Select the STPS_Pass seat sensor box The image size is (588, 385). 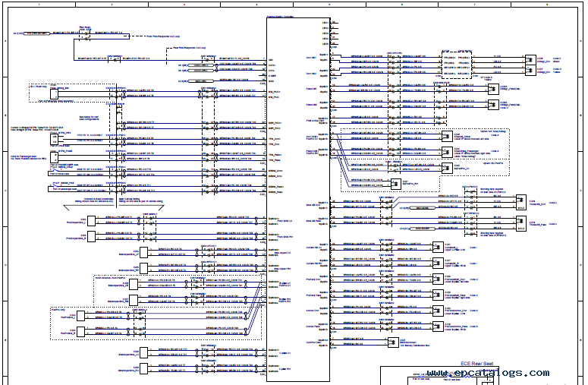[54, 157]
